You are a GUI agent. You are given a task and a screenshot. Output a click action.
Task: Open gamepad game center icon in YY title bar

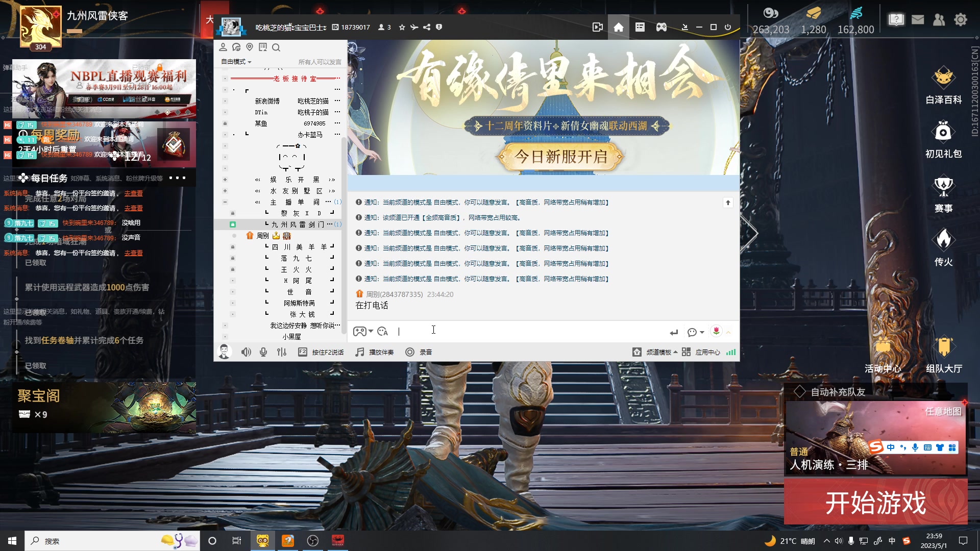click(661, 27)
